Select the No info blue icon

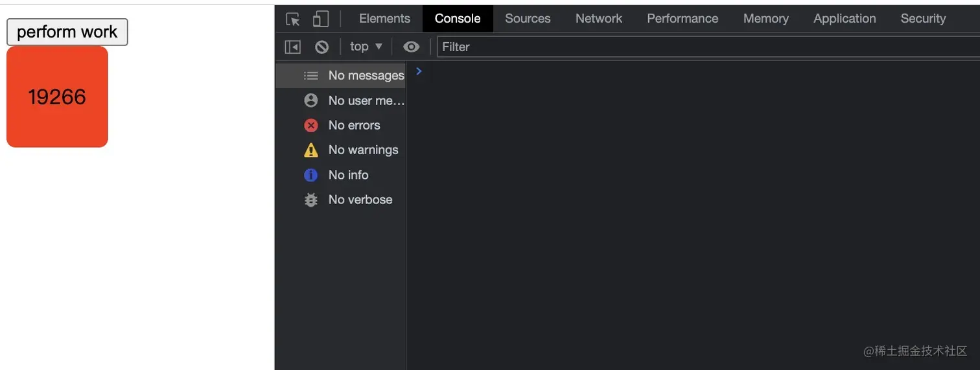[x=311, y=175]
